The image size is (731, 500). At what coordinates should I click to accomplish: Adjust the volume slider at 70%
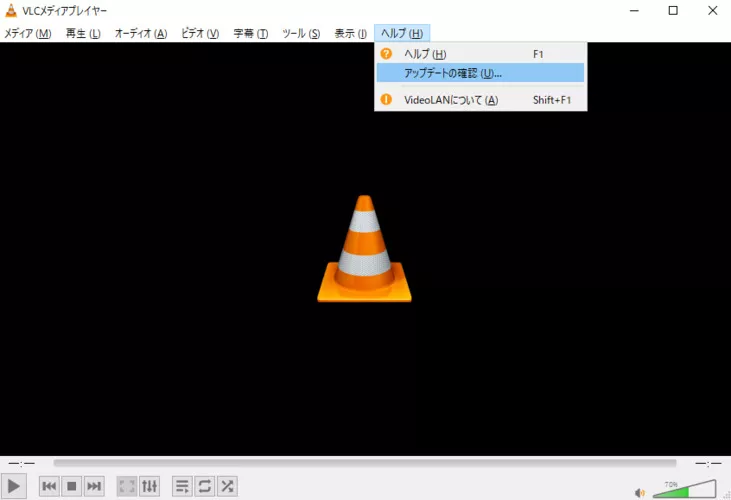pos(685,490)
